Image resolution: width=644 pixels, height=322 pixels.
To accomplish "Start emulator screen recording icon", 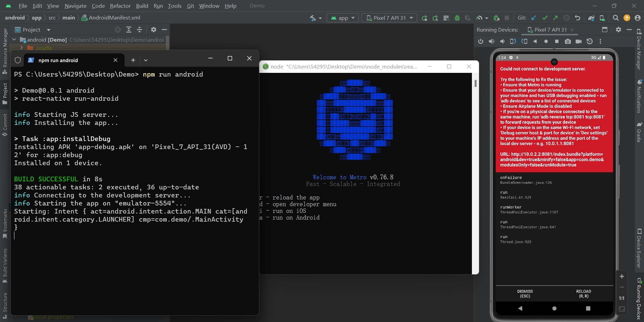I will pos(579,41).
